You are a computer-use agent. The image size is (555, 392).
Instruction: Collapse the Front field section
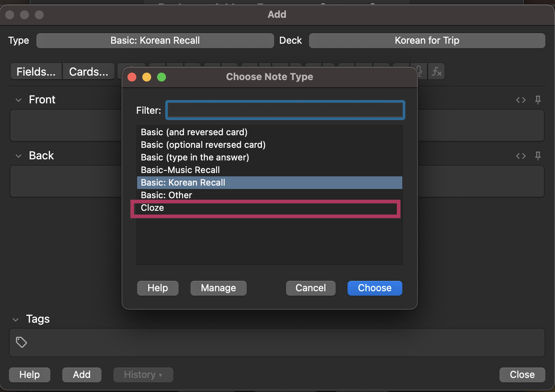pos(18,100)
